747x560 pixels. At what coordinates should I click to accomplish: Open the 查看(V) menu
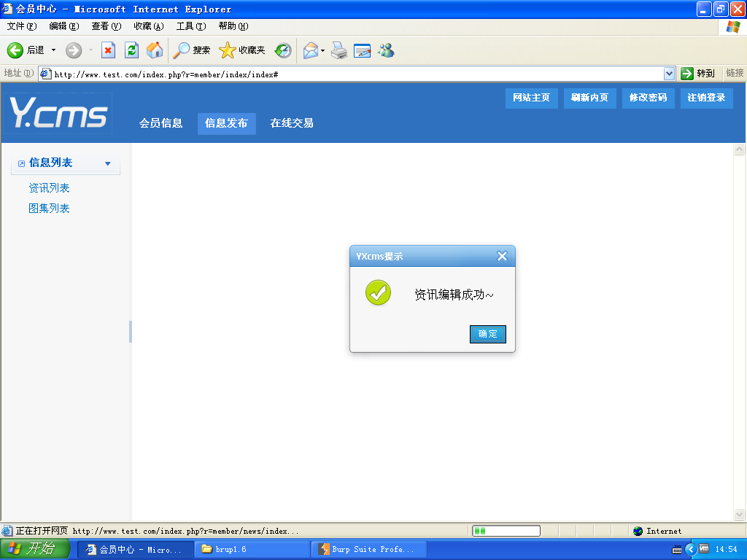click(107, 26)
